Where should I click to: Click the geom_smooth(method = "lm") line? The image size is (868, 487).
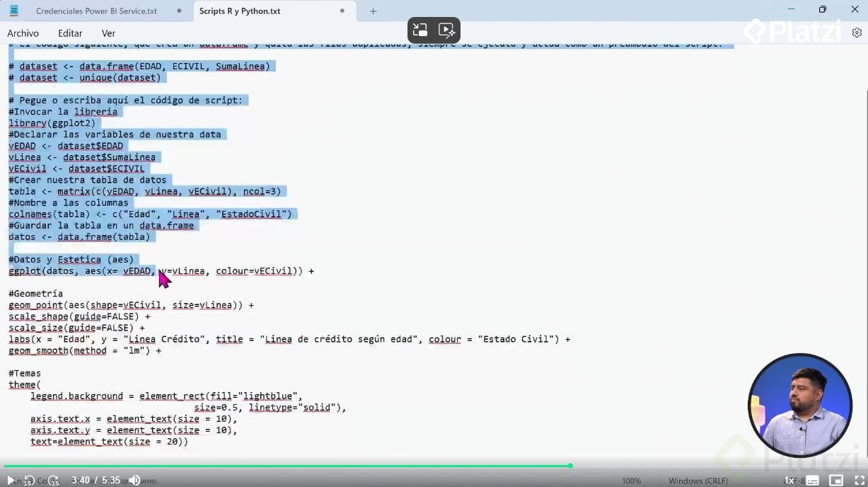pos(85,350)
